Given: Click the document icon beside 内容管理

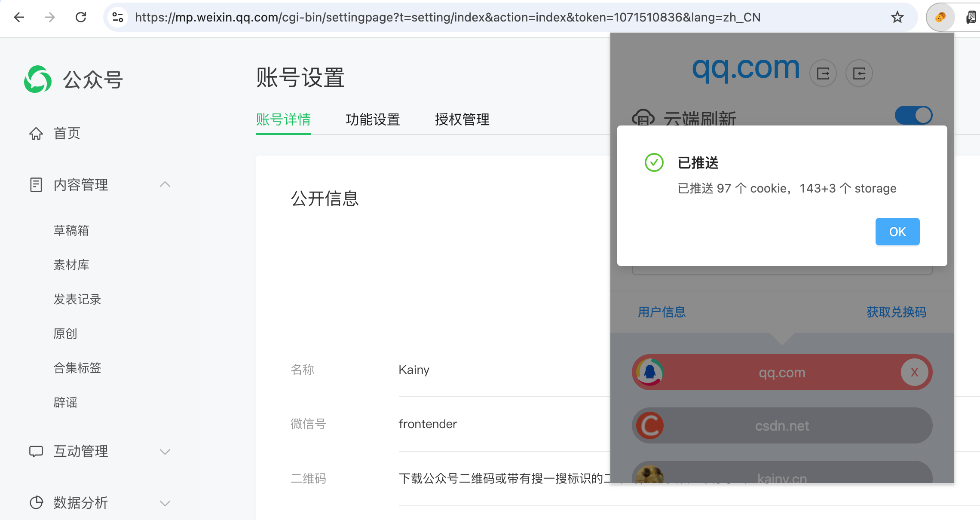Looking at the screenshot, I should pyautogui.click(x=36, y=184).
